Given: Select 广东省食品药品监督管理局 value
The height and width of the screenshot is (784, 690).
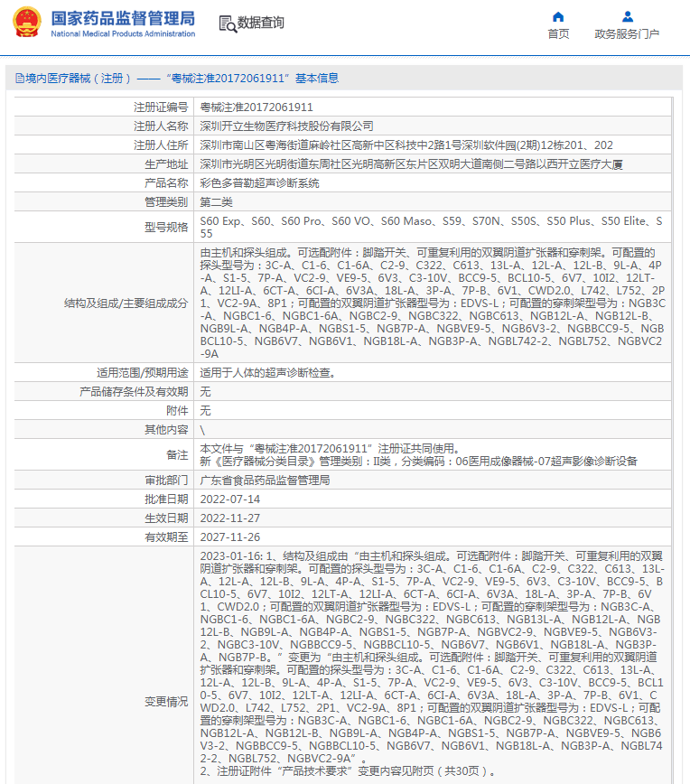Looking at the screenshot, I should pyautogui.click(x=265, y=480).
